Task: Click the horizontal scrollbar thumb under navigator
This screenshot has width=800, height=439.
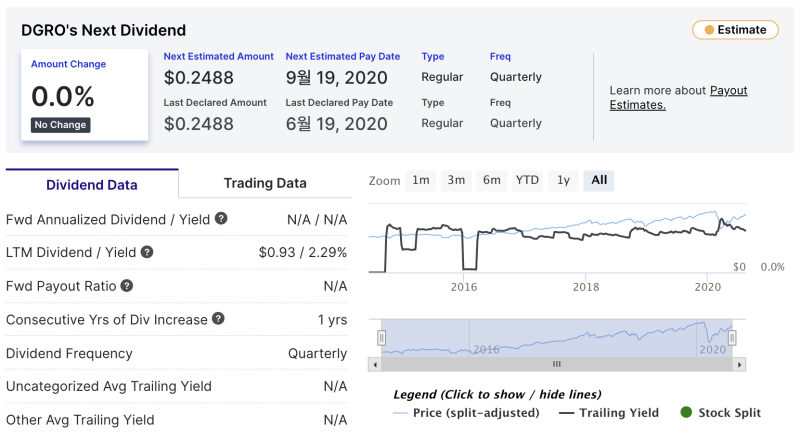Action: pos(557,364)
